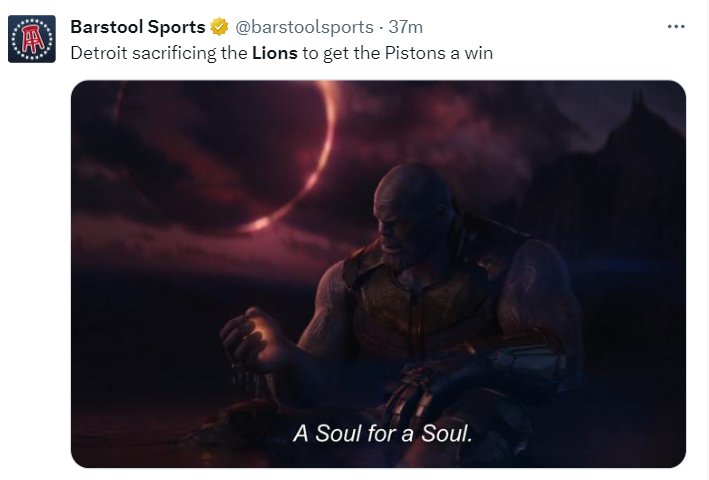Click the gold verified badge
Screen dimensions: 709x480
click(x=218, y=27)
